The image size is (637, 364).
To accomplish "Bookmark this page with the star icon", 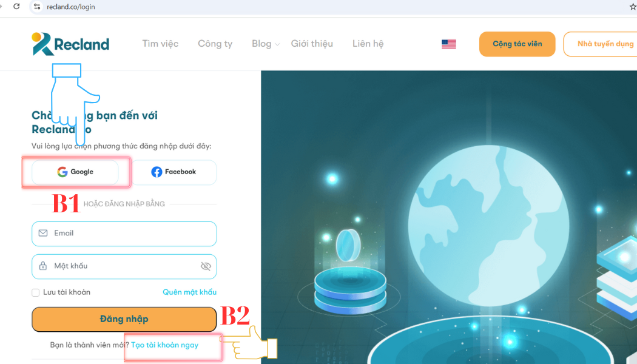I will (x=633, y=7).
